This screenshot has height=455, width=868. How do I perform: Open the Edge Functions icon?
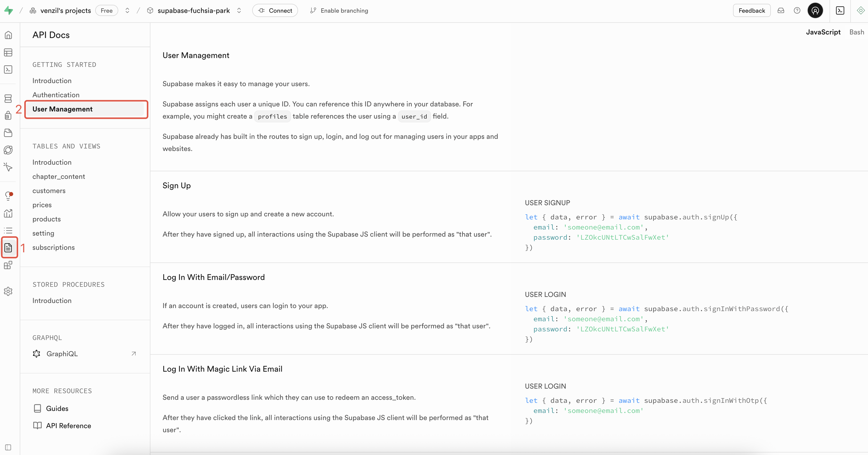[x=8, y=150]
